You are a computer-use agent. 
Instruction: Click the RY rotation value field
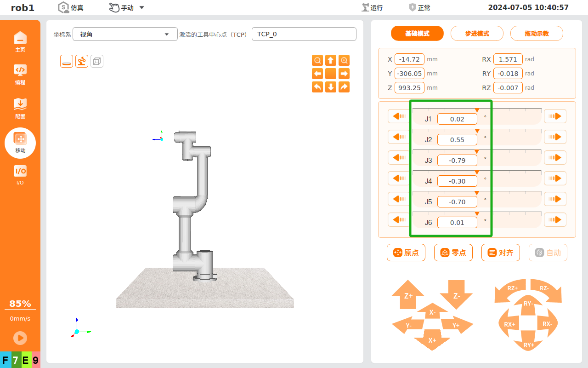tap(508, 74)
